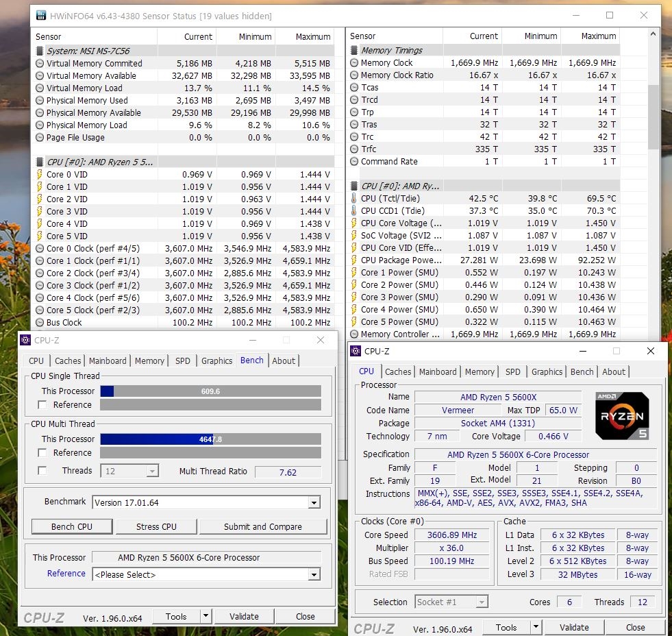This screenshot has width=672, height=636.
Task: Click the CPU Single Thread score bar 609.6
Action: coord(210,391)
